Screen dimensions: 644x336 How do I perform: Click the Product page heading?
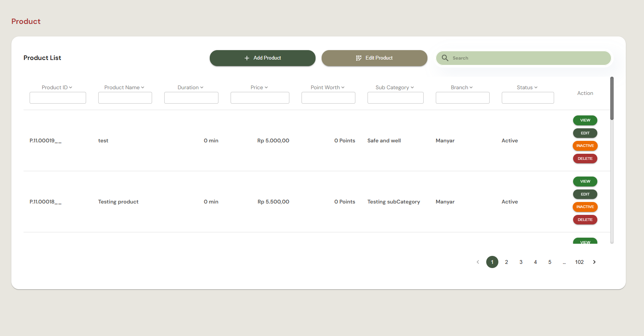(26, 21)
